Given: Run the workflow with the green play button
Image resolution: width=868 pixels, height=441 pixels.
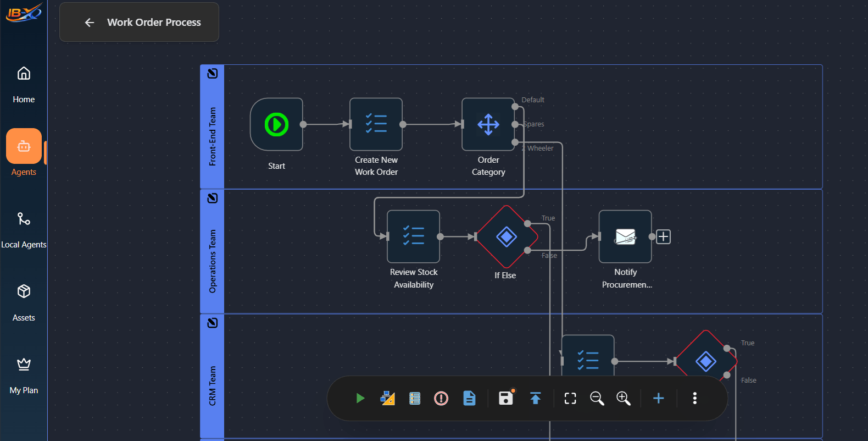Looking at the screenshot, I should tap(360, 398).
